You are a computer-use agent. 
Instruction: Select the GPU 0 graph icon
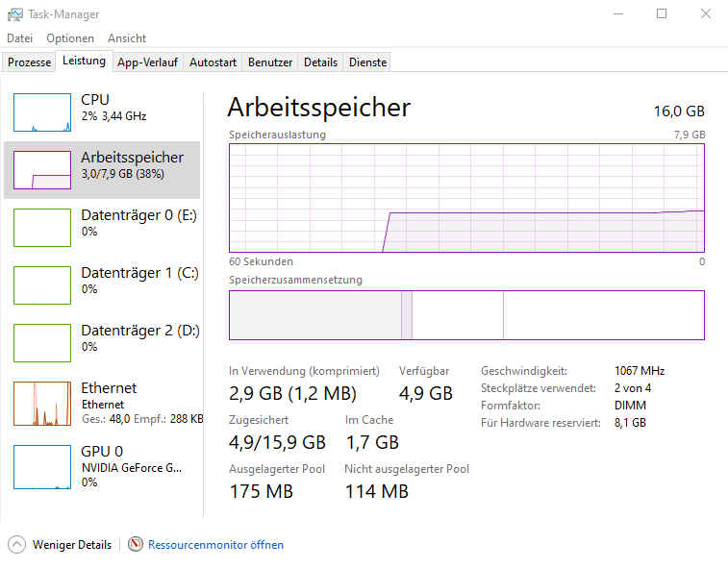click(x=42, y=466)
